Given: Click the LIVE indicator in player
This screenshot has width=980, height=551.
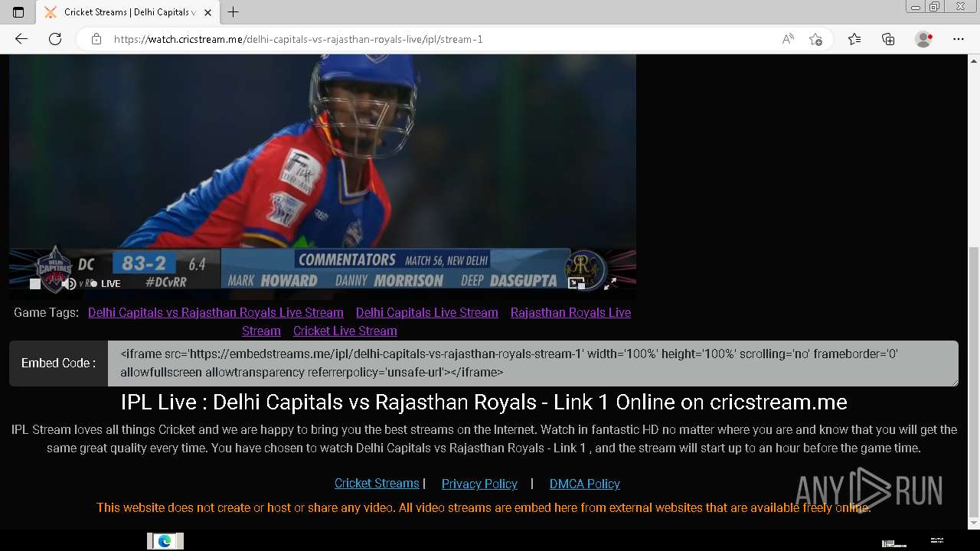Looking at the screenshot, I should tap(106, 284).
